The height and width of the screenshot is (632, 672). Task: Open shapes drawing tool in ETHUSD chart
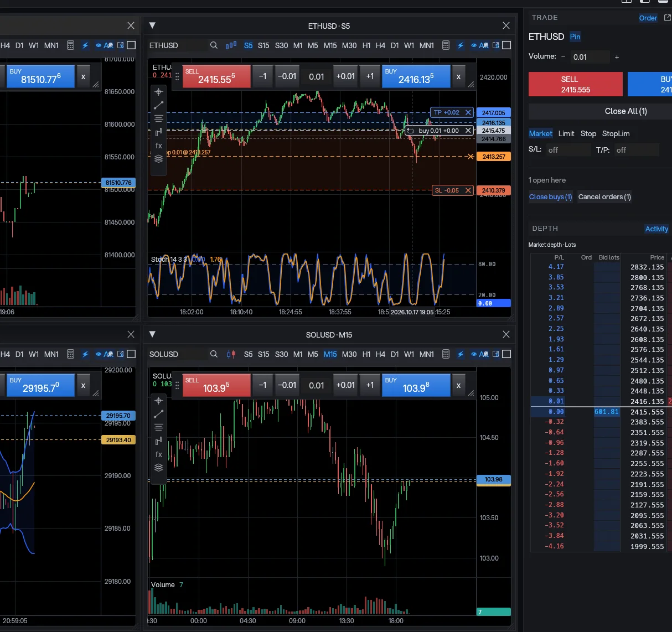[x=159, y=132]
